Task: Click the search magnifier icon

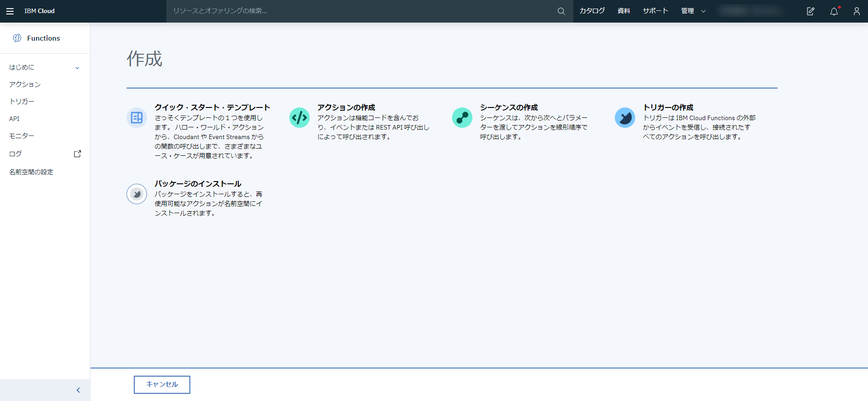Action: coord(561,11)
